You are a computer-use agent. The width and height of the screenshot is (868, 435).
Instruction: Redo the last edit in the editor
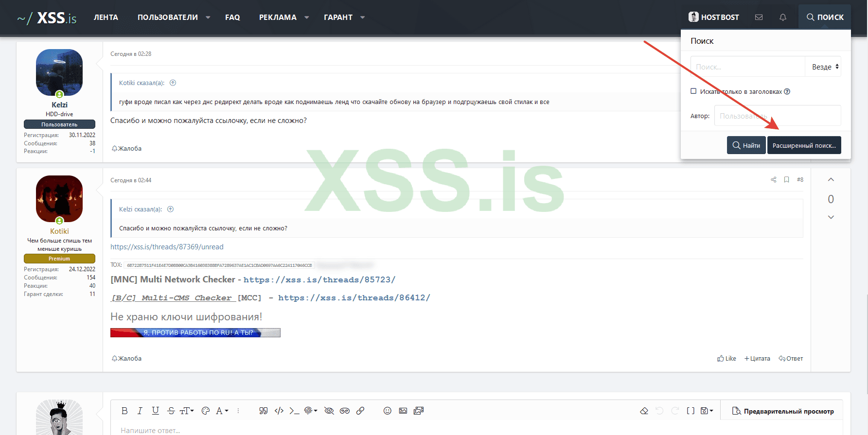click(x=675, y=411)
